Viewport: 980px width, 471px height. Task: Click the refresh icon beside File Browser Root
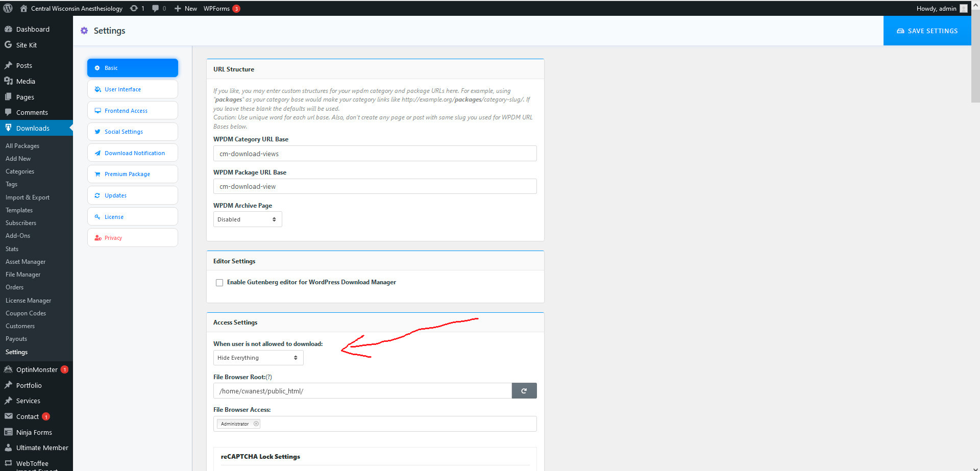point(524,391)
